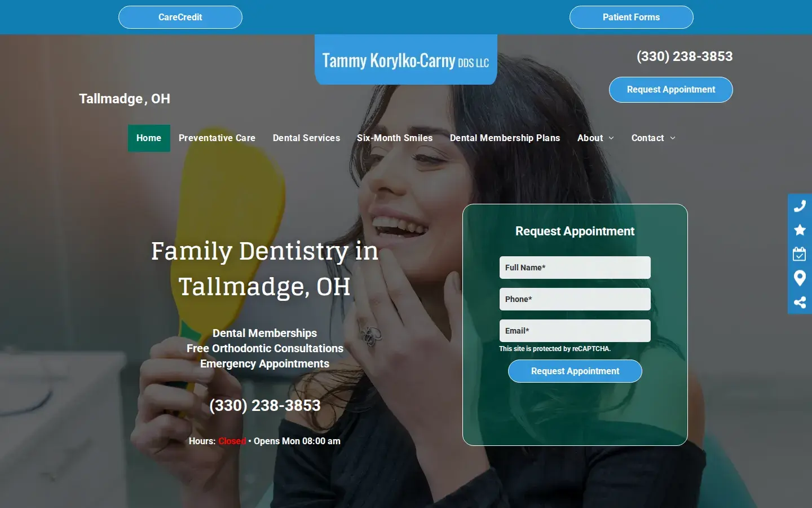The image size is (812, 508).
Task: Click the Tallmadge, OH location text
Action: pyautogui.click(x=125, y=99)
